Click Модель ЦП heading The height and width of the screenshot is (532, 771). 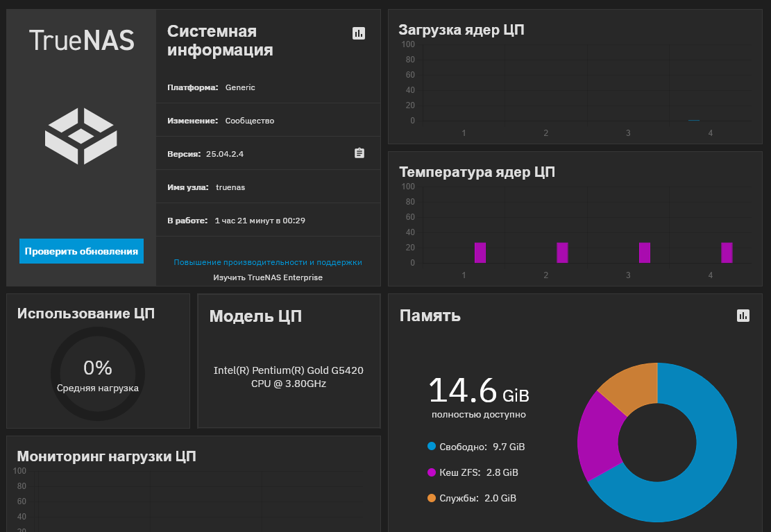pyautogui.click(x=255, y=316)
